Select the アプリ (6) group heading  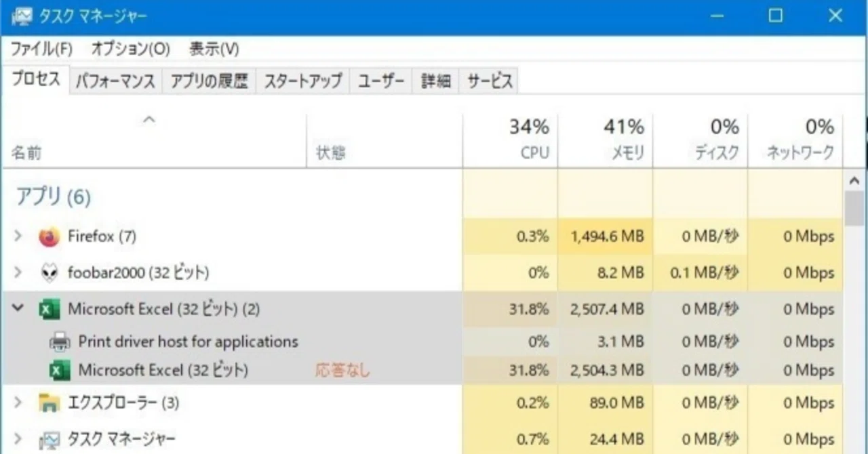pyautogui.click(x=53, y=198)
